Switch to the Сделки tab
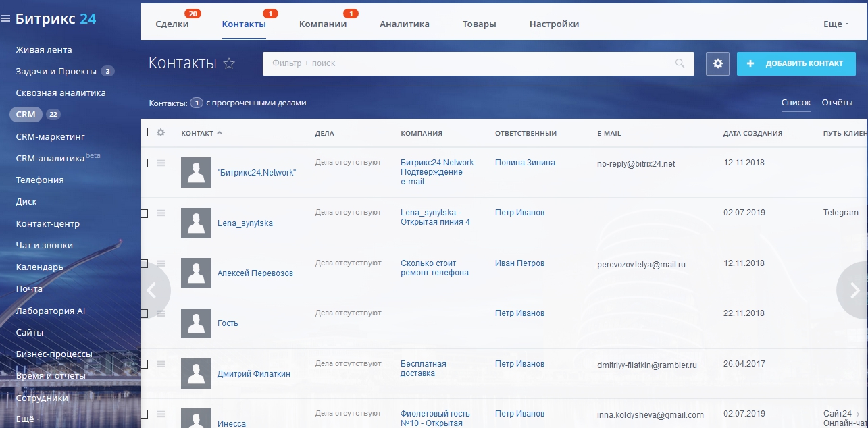Screen dimensions: 868x428 [x=172, y=24]
